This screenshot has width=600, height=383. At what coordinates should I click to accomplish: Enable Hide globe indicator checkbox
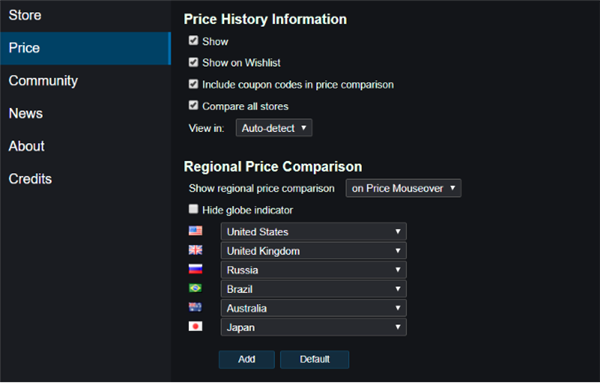click(x=193, y=209)
